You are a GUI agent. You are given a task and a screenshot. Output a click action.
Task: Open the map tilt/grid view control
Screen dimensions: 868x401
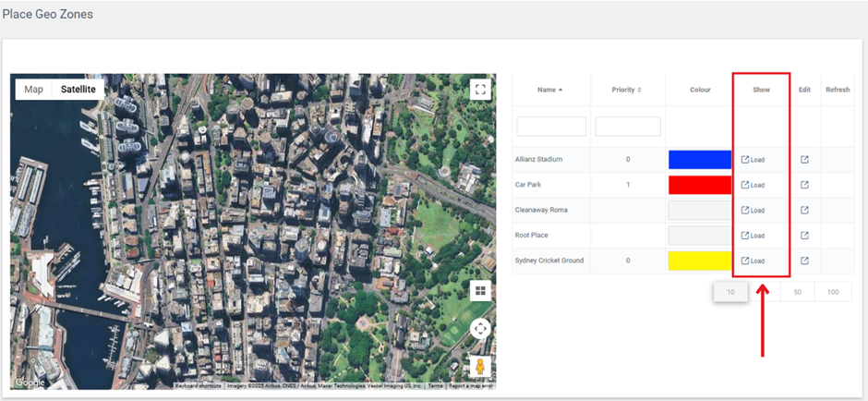tap(480, 290)
